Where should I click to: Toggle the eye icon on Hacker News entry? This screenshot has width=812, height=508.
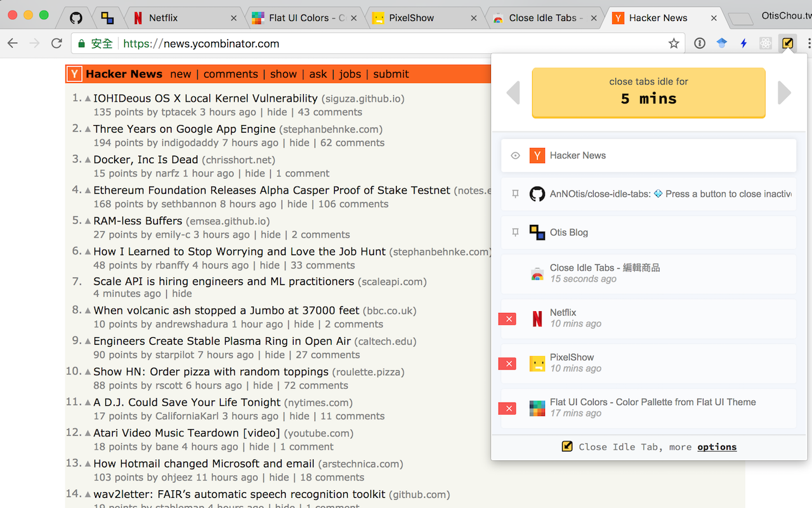515,155
